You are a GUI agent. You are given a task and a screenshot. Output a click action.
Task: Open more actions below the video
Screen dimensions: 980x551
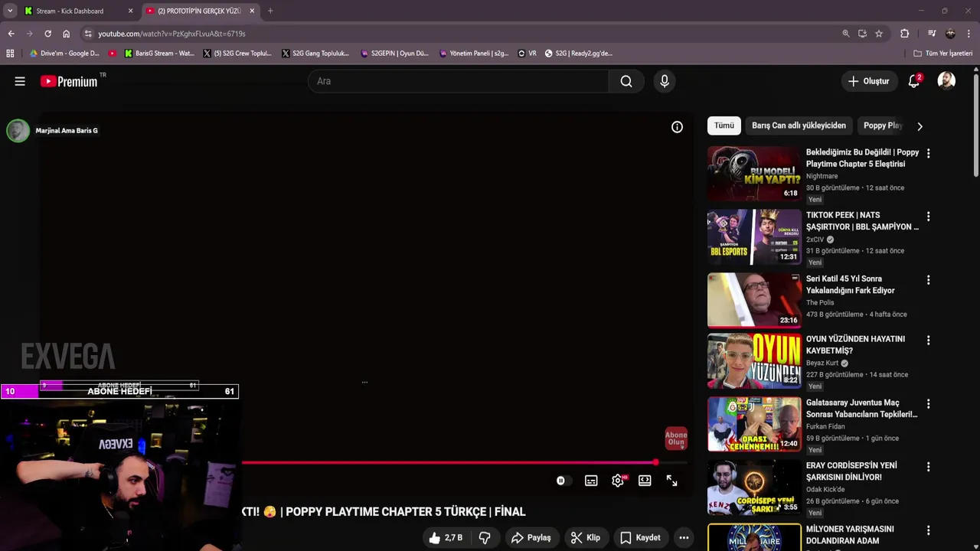(x=684, y=538)
